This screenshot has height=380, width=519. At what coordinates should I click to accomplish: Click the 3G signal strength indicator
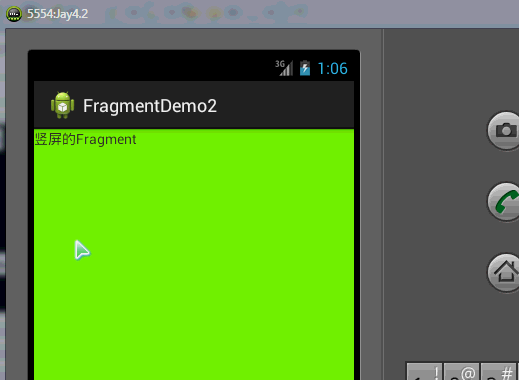[x=284, y=68]
